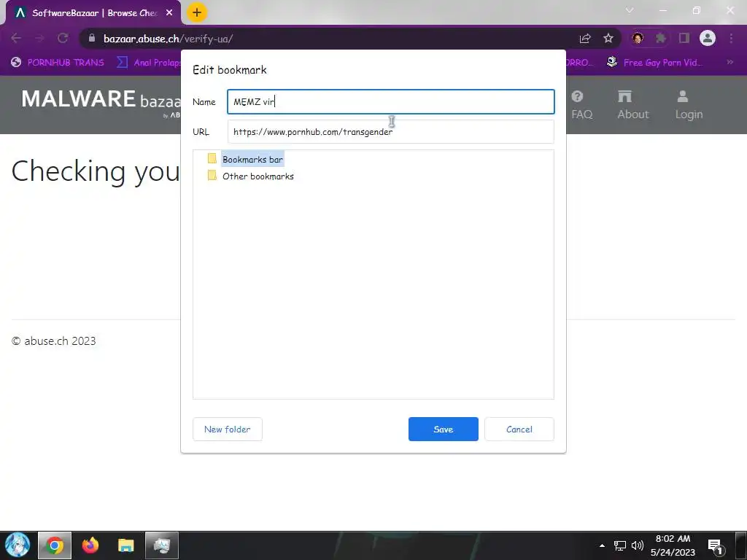This screenshot has width=747, height=560.
Task: Click the Other bookmarks folder icon
Action: pos(212,176)
